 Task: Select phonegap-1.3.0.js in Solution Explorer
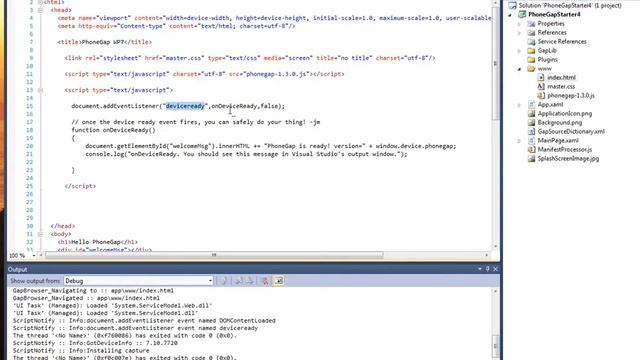[571, 96]
